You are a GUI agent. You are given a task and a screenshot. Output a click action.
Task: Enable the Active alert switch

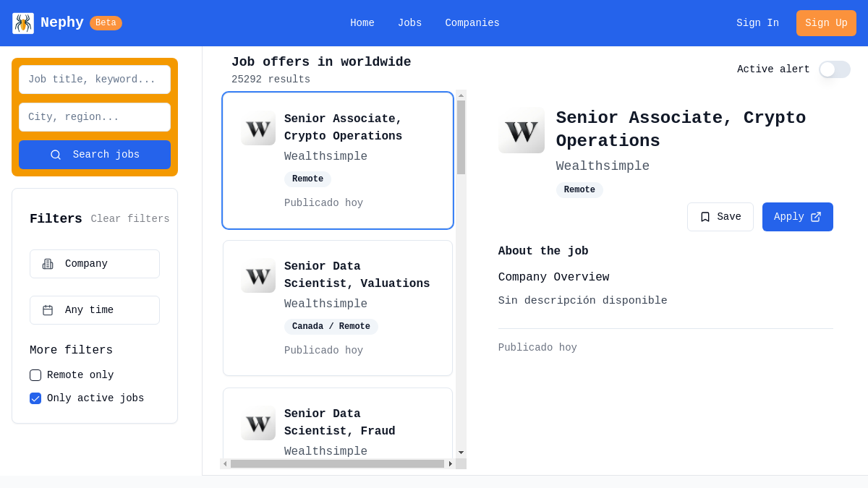pos(834,69)
